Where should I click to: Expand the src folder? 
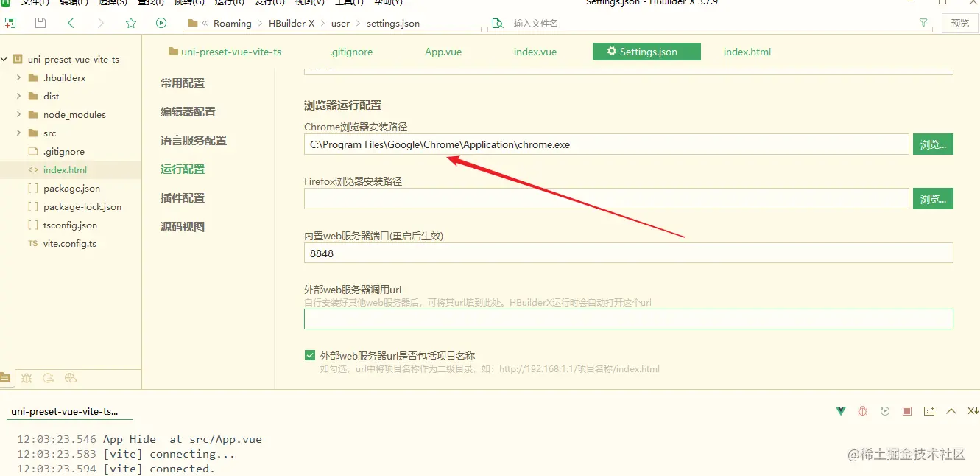pyautogui.click(x=19, y=133)
